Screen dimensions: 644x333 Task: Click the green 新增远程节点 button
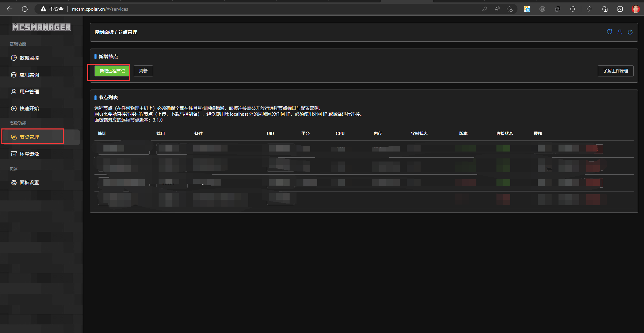(x=112, y=71)
